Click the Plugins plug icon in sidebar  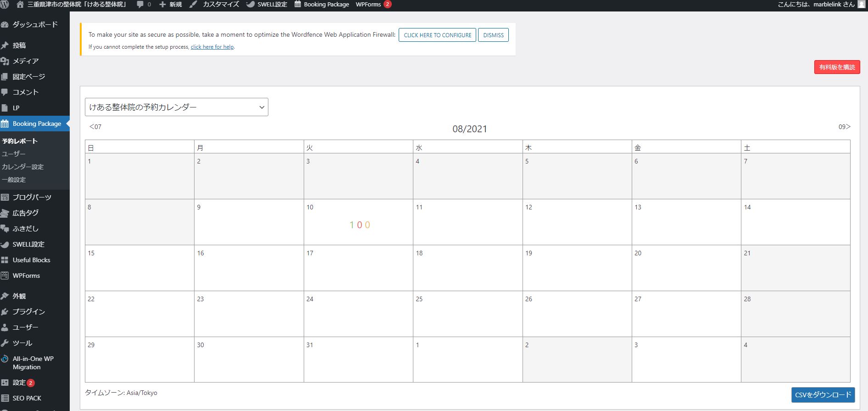(5, 312)
